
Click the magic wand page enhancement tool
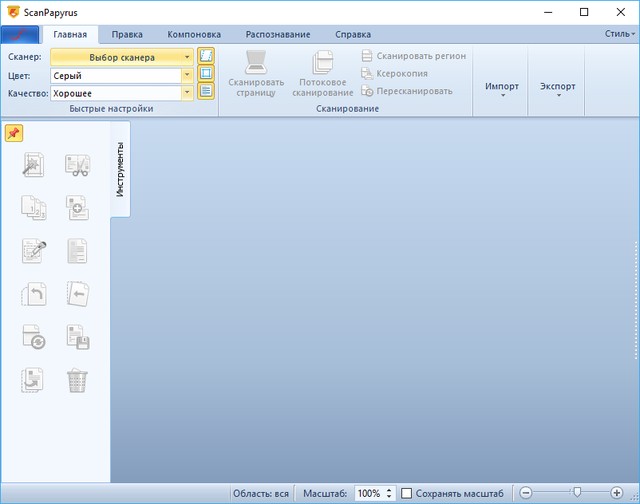pyautogui.click(x=33, y=165)
